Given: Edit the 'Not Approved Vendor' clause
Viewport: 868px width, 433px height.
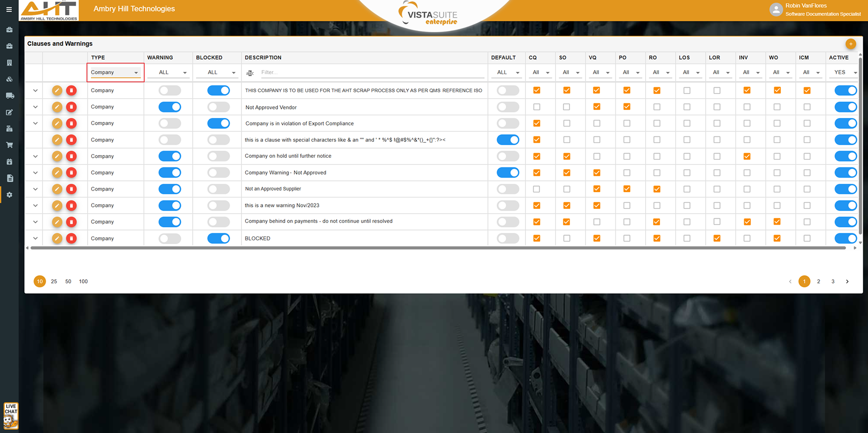Looking at the screenshot, I should (x=57, y=107).
